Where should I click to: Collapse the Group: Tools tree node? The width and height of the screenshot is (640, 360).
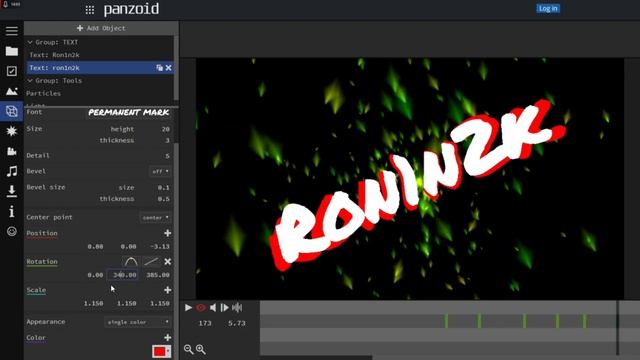coord(30,80)
